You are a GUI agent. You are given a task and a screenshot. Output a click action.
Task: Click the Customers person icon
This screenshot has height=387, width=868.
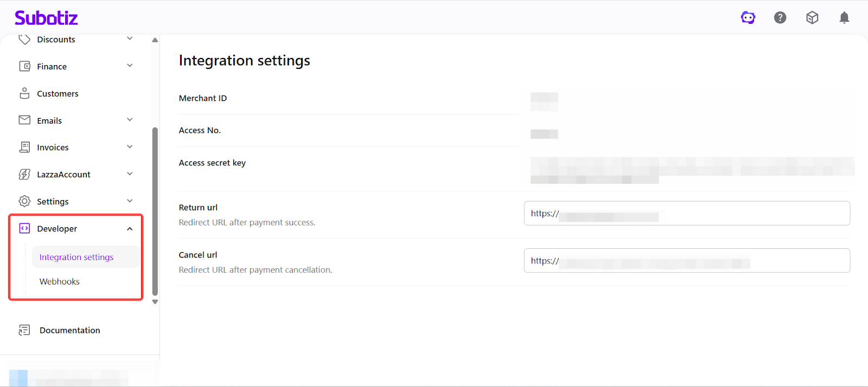[x=24, y=93]
